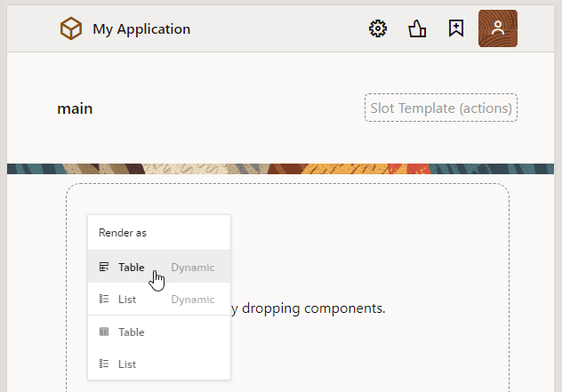562x392 pixels.
Task: Click the dropping components hint text
Action: click(x=309, y=308)
